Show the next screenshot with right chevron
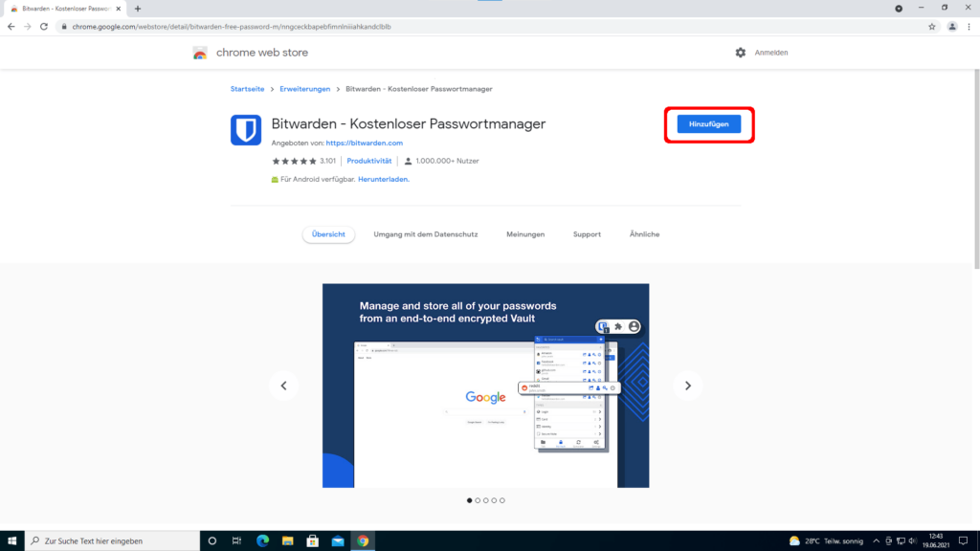This screenshot has height=551, width=980. [688, 386]
